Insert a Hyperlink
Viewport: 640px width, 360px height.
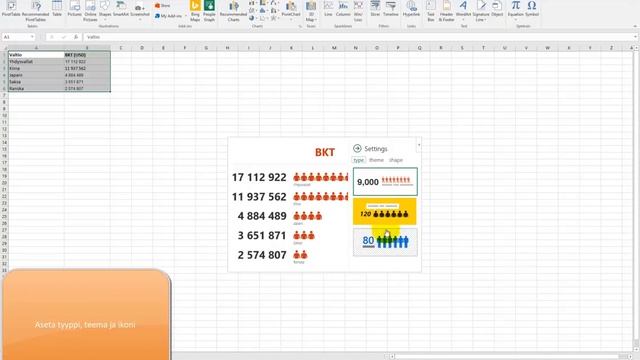(411, 9)
